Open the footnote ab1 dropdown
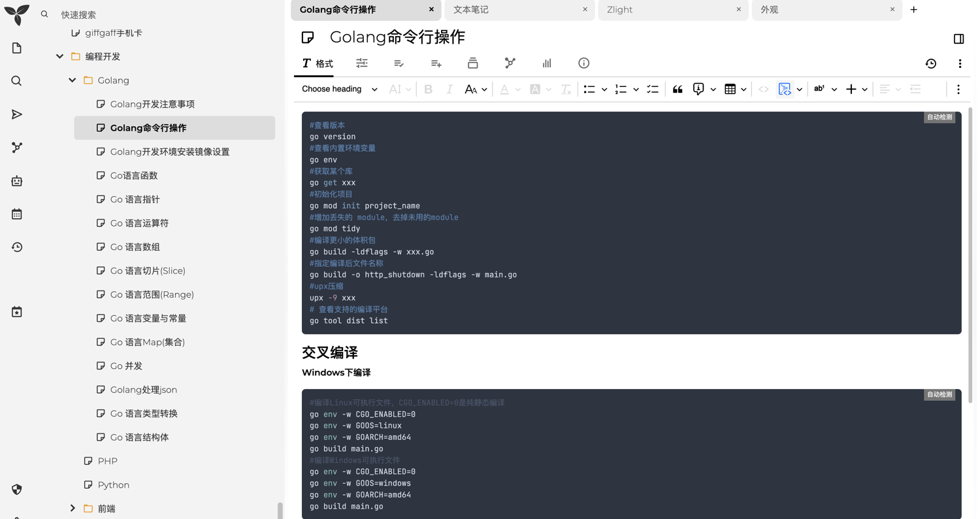Viewport: 980px width, 519px height. (825, 89)
